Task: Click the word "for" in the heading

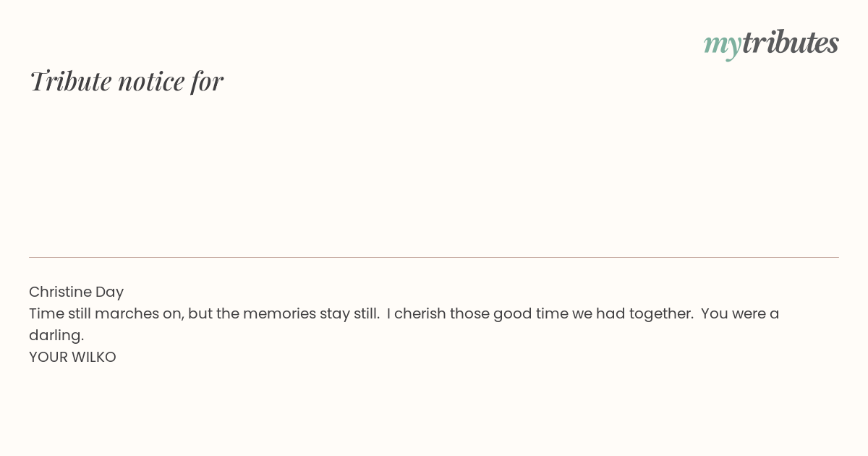Action: pos(208,81)
